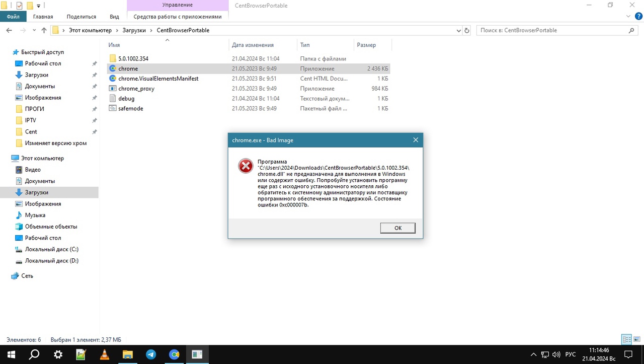Open the Поделиться ribbon tab
Screen dimensions: 644x364
click(81, 17)
